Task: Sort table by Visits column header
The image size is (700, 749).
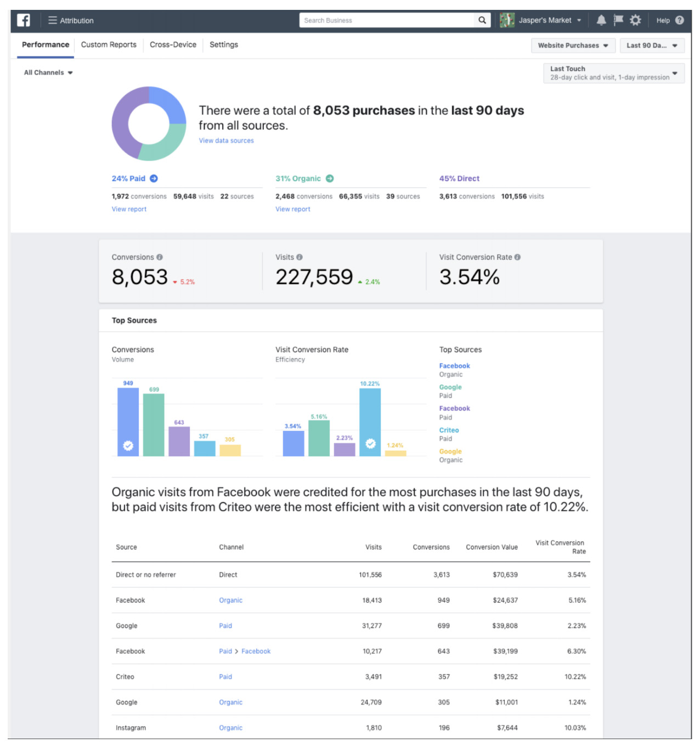Action: click(374, 547)
